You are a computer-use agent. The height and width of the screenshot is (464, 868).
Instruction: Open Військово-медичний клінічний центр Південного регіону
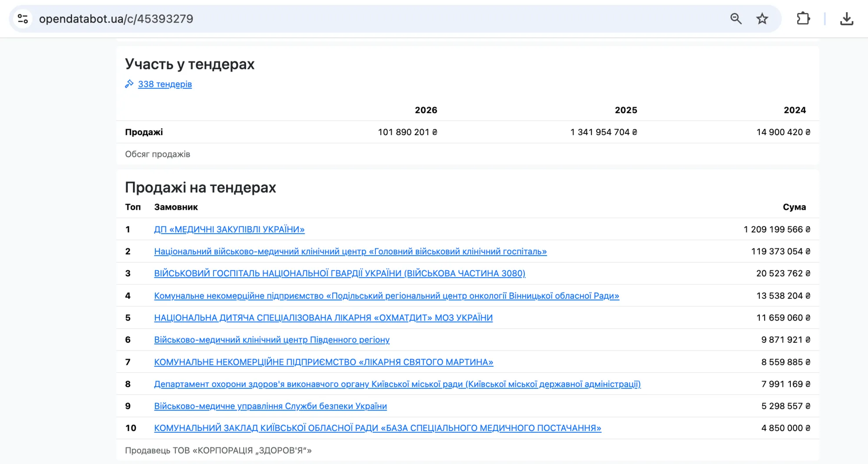272,340
